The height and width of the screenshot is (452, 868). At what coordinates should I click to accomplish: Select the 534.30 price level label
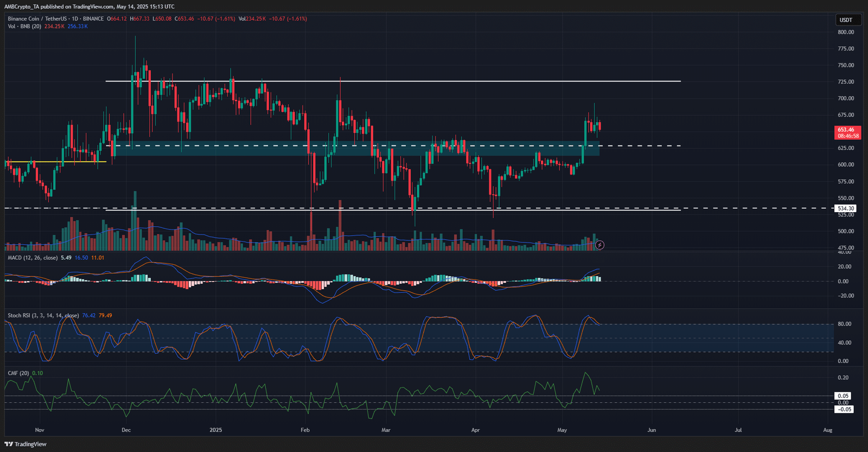845,208
